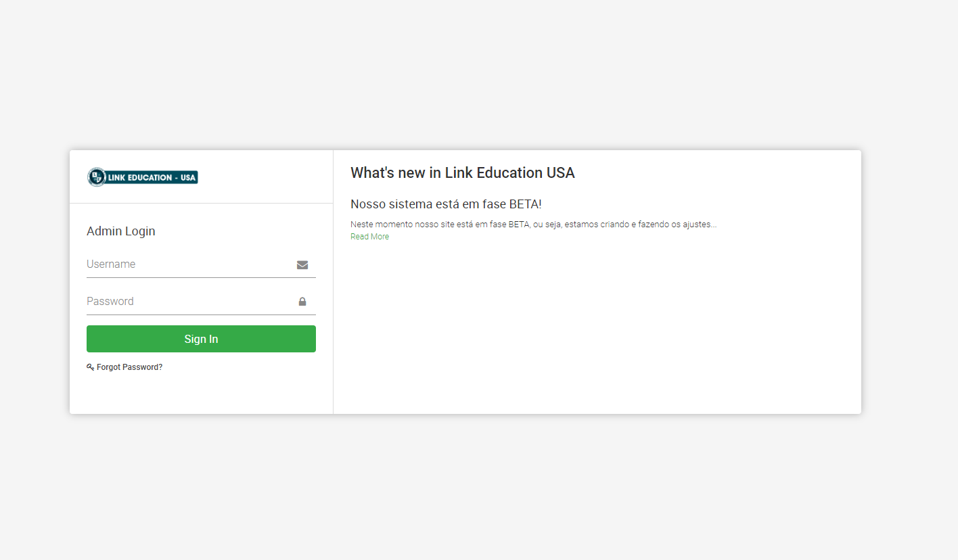The image size is (958, 560).
Task: Click the Link Education USA logo
Action: 143,177
